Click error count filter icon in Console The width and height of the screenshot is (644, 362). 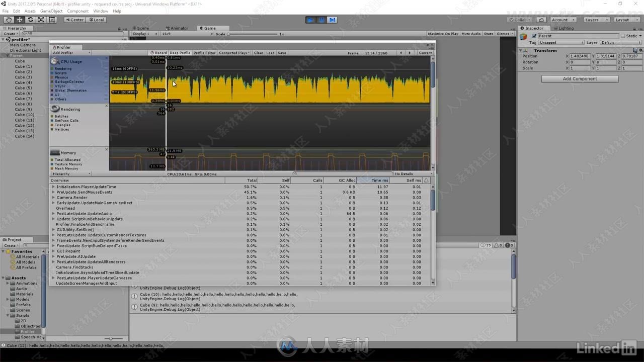click(x=508, y=245)
